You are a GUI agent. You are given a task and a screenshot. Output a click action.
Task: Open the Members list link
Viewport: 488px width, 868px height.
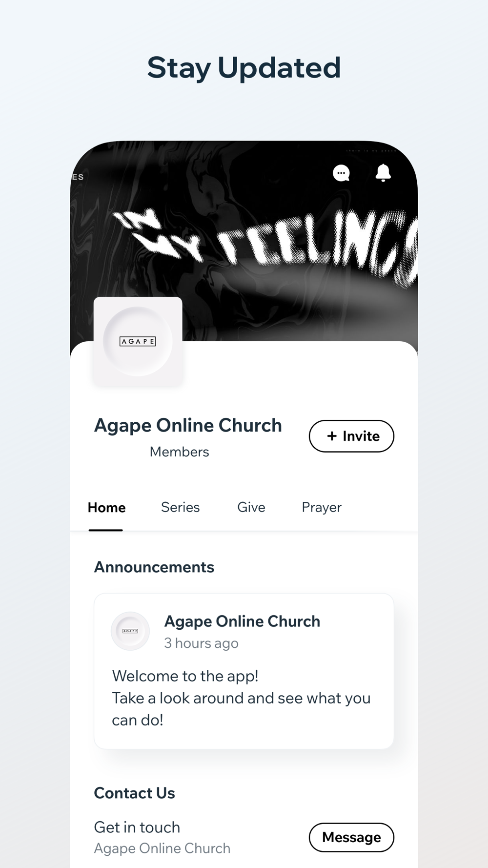179,452
